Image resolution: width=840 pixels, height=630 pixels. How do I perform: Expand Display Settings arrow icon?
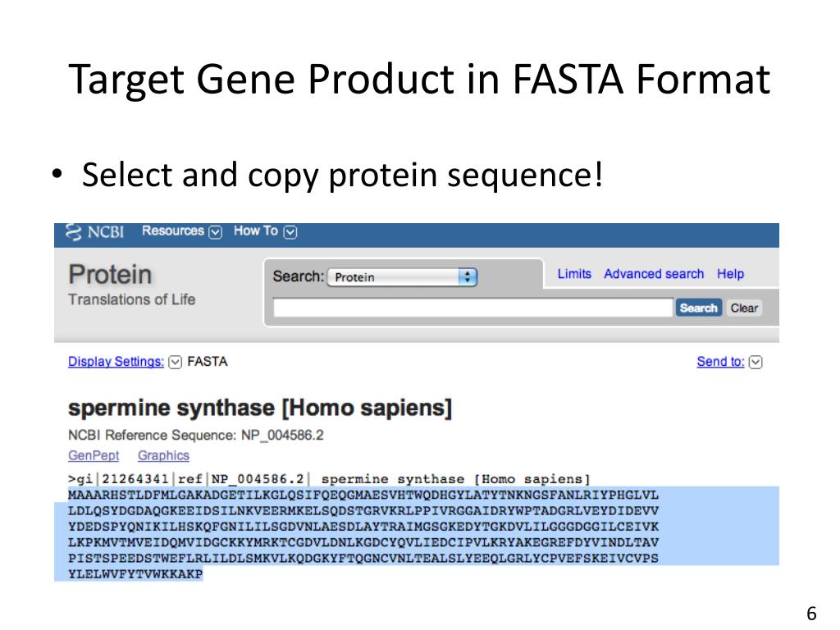click(x=176, y=363)
